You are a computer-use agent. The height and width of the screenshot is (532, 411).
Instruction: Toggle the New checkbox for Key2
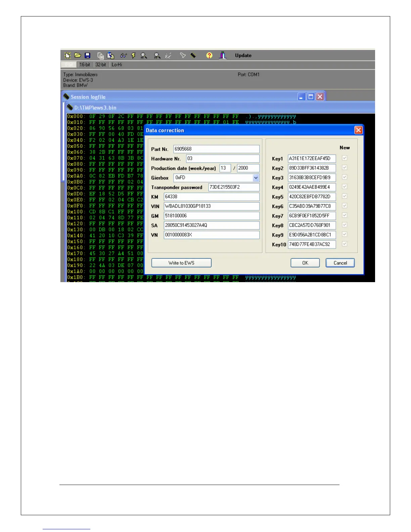pyautogui.click(x=345, y=167)
